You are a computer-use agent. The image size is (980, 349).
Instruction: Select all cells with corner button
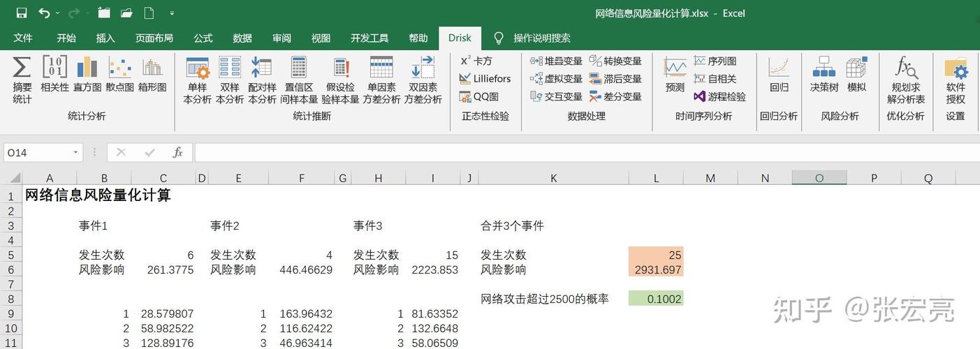[11, 178]
